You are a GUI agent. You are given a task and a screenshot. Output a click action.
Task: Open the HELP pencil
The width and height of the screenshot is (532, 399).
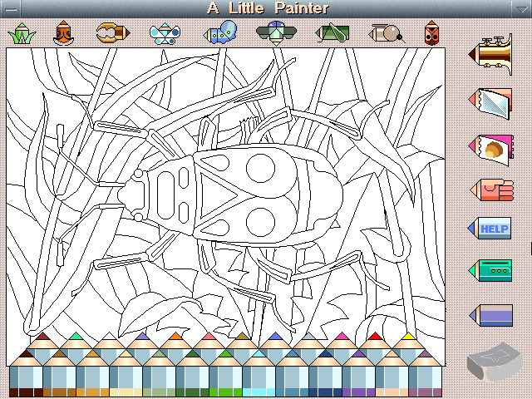(490, 229)
